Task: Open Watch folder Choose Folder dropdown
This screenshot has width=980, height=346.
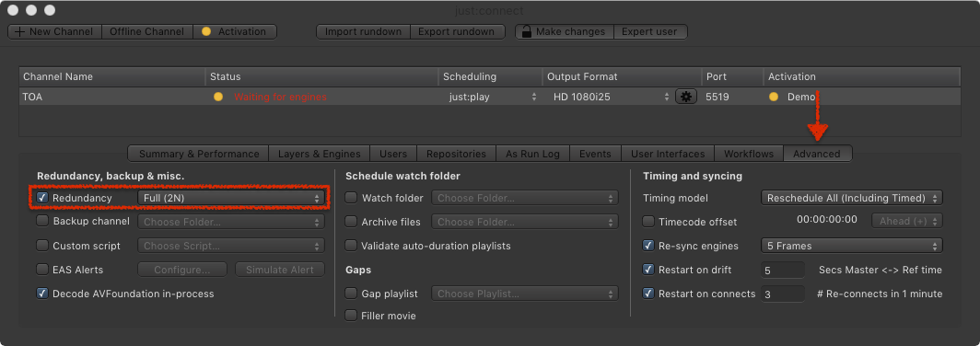Action: [525, 198]
